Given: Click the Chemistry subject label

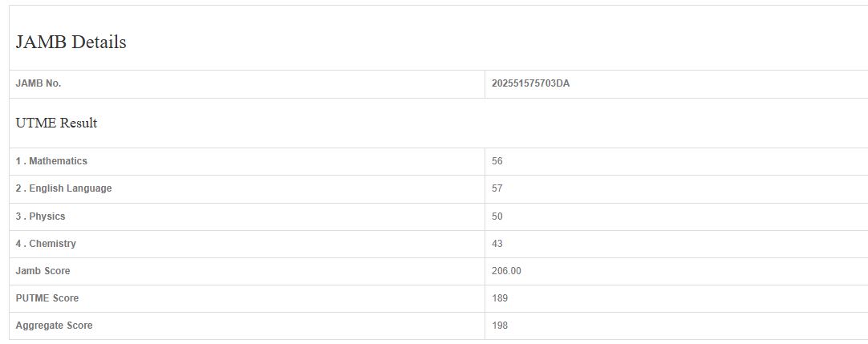Looking at the screenshot, I should click(x=46, y=244).
